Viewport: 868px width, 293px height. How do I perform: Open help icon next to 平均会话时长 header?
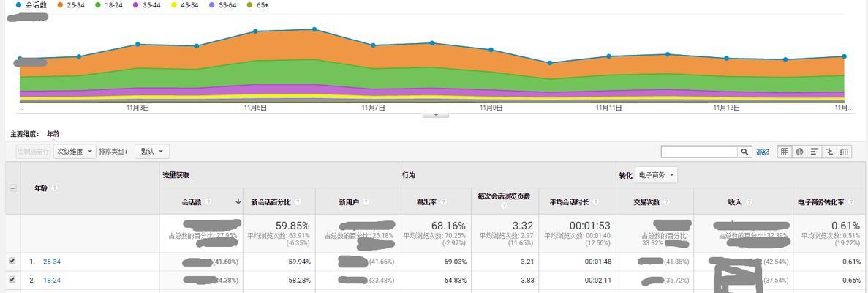595,202
